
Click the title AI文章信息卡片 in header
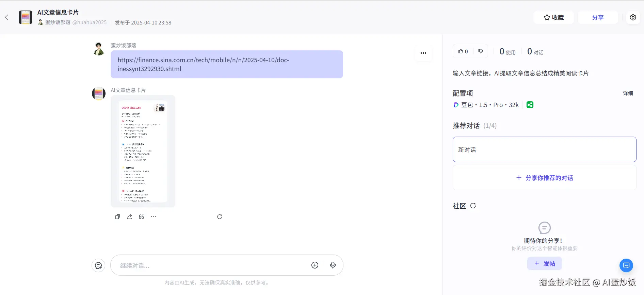point(58,13)
